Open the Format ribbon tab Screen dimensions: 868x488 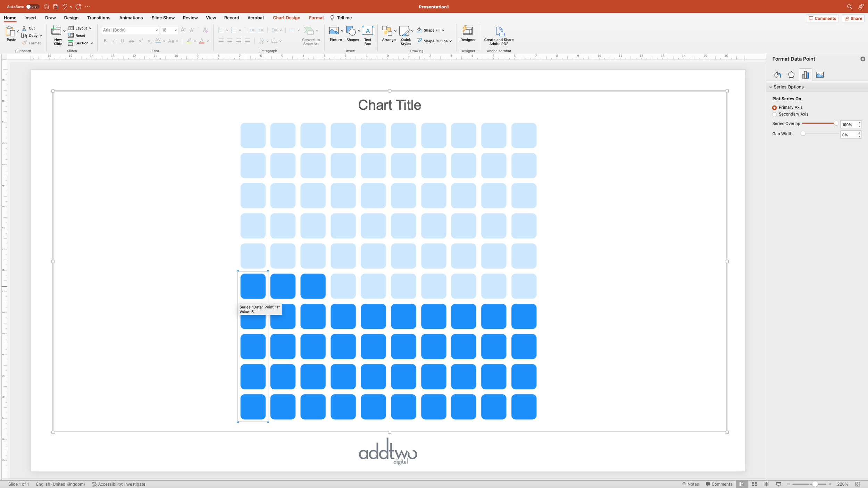(316, 18)
